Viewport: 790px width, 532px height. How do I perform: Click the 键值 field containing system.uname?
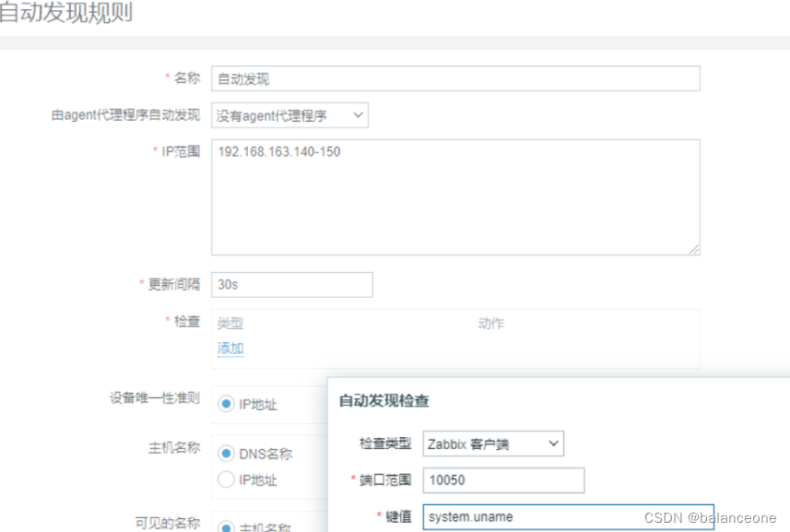click(x=569, y=517)
